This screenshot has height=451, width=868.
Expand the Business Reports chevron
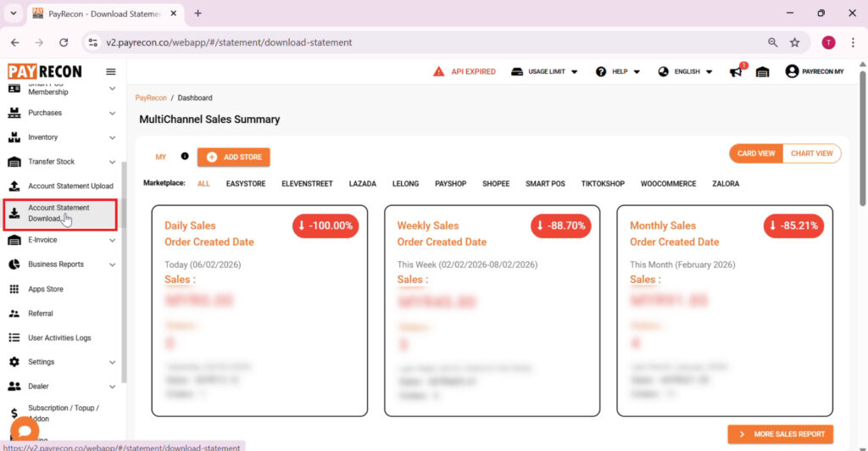point(113,265)
